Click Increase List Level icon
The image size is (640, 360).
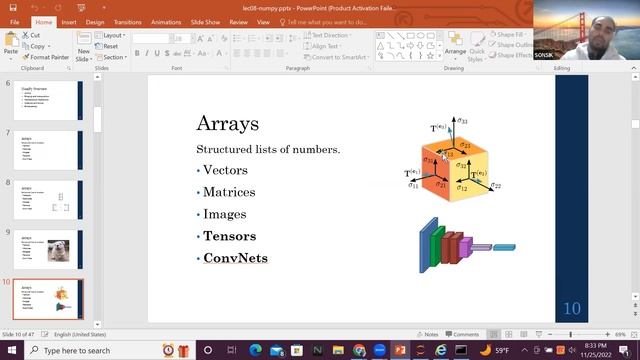[279, 38]
